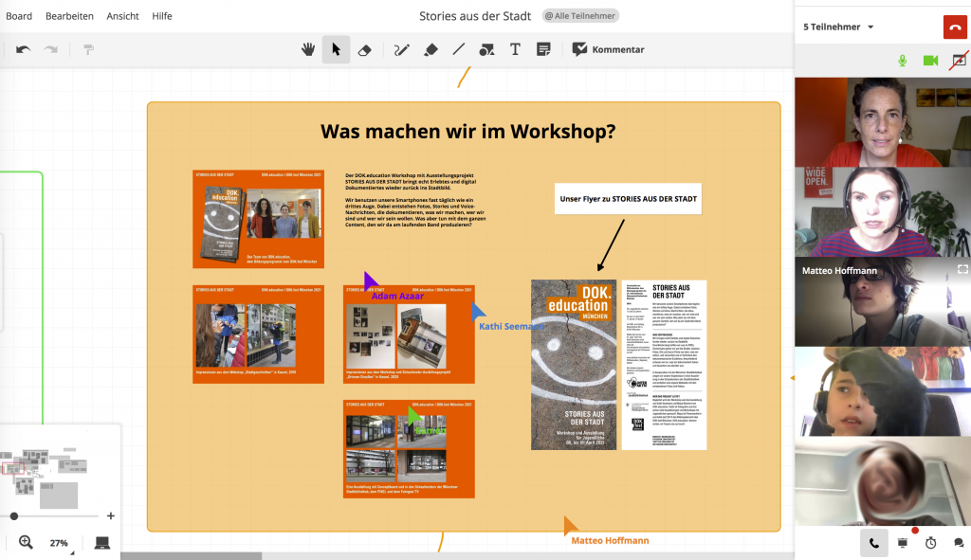
Task: Click the horizontal scrollbar
Action: click(x=192, y=556)
